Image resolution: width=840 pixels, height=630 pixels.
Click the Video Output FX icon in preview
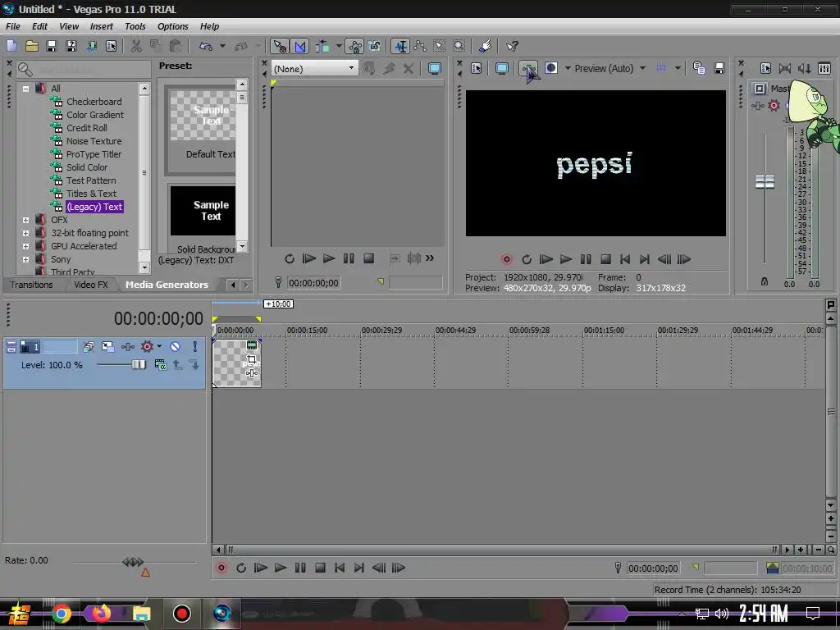coord(528,68)
